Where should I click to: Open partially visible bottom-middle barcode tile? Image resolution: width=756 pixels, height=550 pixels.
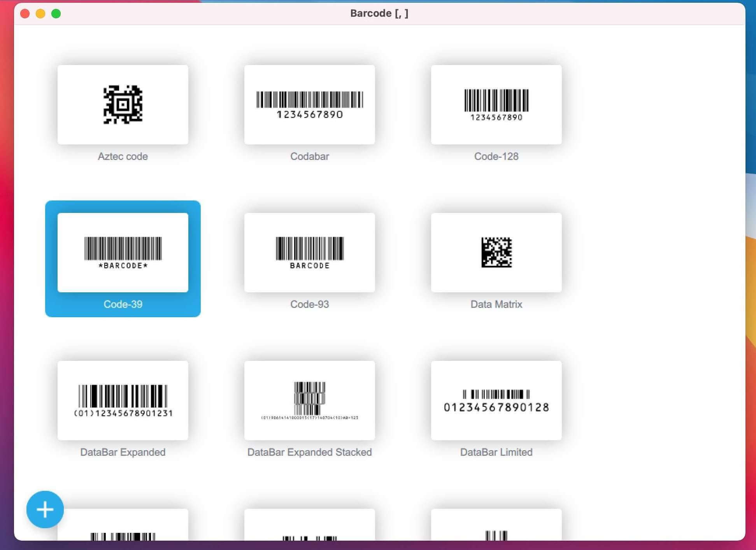click(309, 525)
